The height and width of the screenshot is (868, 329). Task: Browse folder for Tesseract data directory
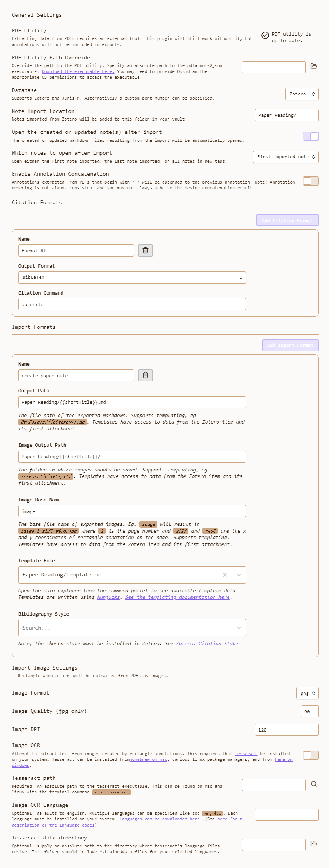pos(314,843)
